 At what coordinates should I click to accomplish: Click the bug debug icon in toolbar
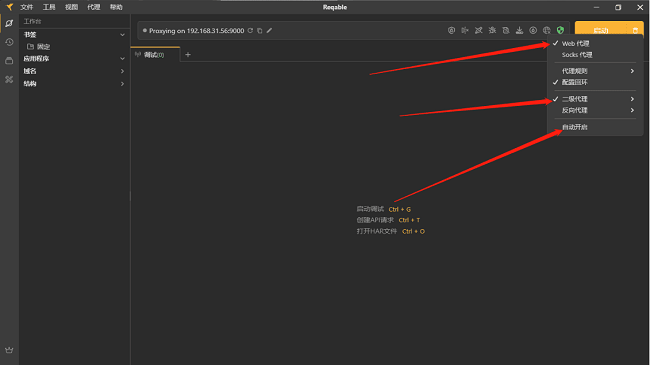(492, 30)
